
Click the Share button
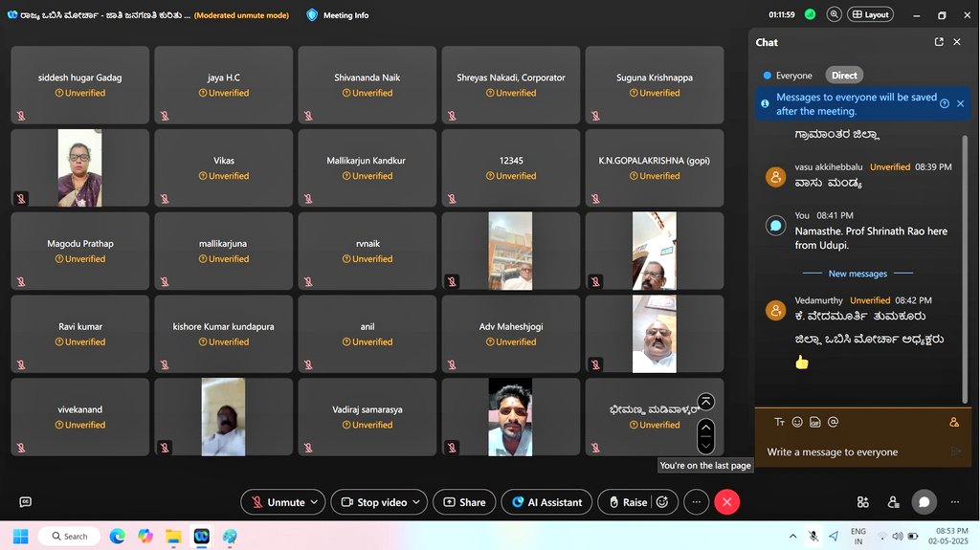pos(464,502)
